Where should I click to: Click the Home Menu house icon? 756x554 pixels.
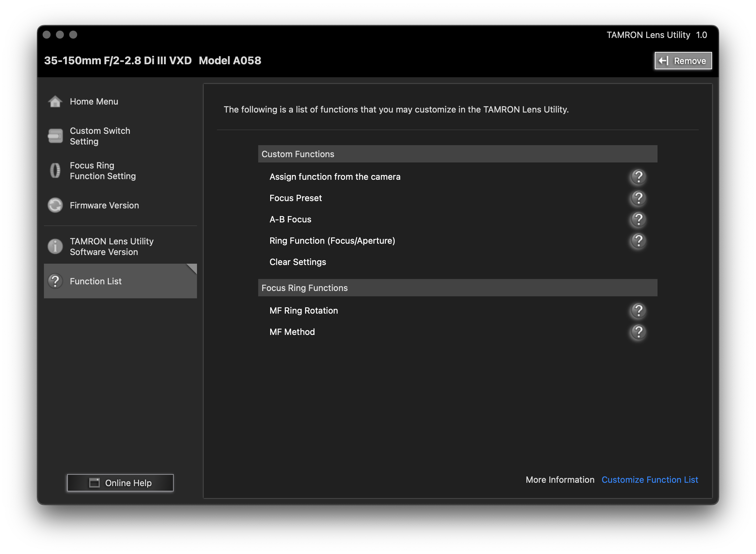click(x=55, y=102)
